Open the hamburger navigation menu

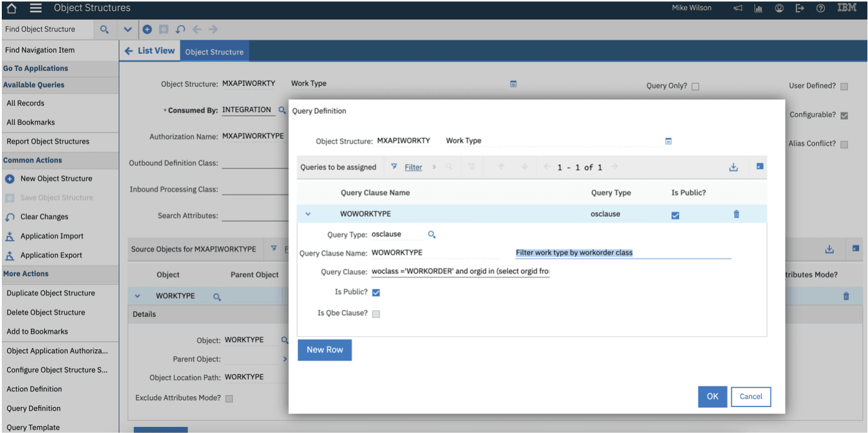click(x=36, y=8)
